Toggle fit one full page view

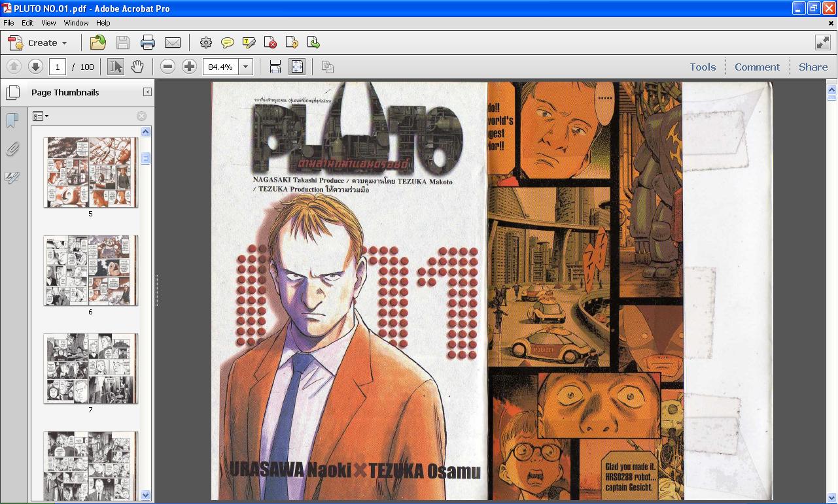click(x=297, y=67)
